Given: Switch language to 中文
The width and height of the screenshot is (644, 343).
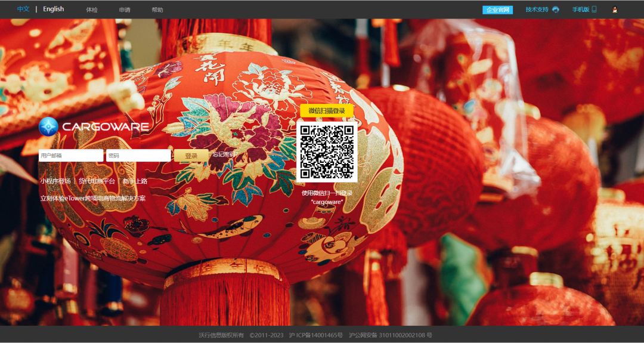Looking at the screenshot, I should pos(23,10).
